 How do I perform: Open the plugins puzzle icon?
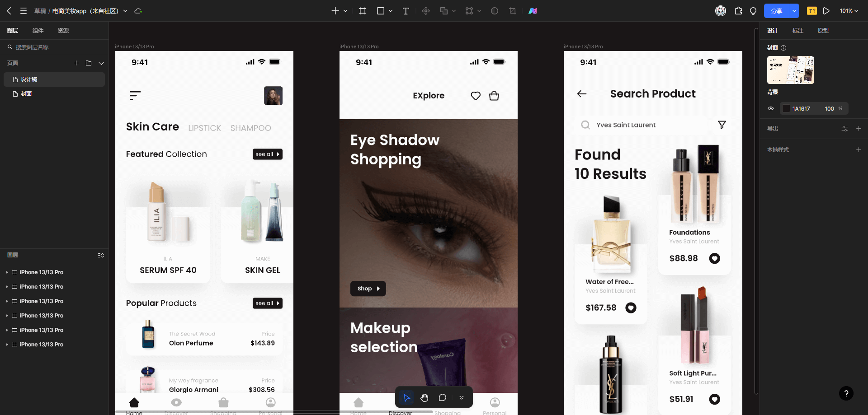[738, 11]
